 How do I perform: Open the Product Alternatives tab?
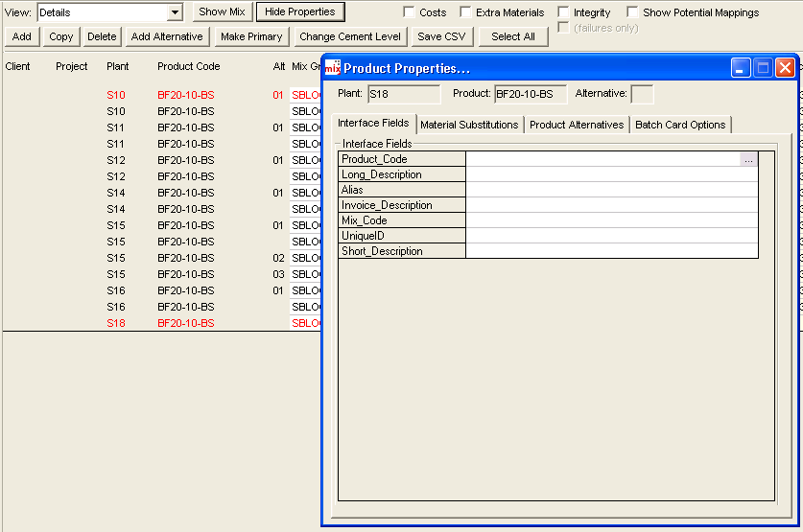point(577,125)
